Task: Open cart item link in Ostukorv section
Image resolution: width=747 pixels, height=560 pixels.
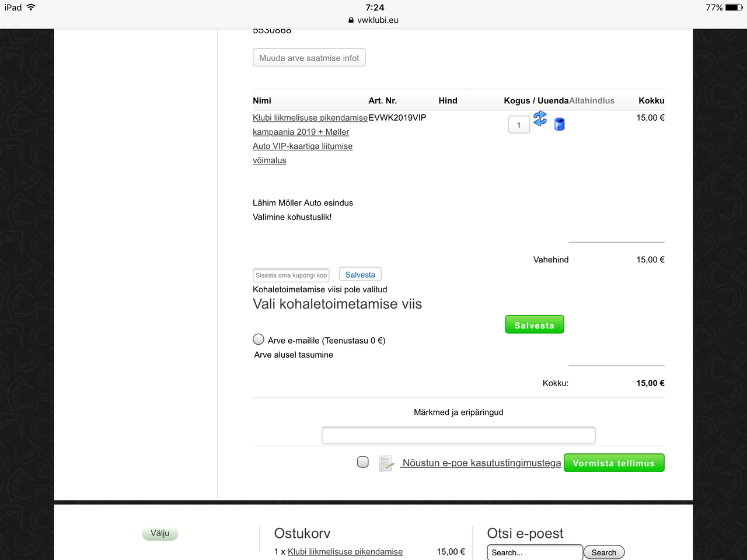Action: [345, 552]
